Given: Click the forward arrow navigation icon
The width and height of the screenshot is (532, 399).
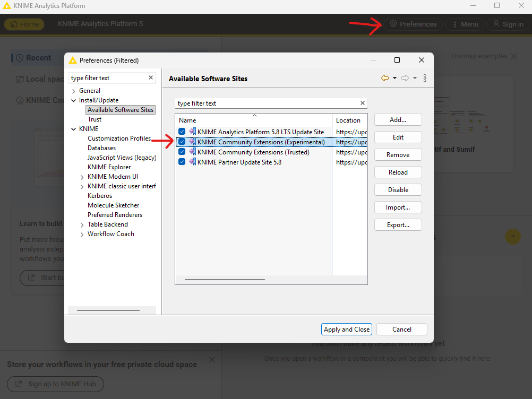Looking at the screenshot, I should (x=405, y=79).
